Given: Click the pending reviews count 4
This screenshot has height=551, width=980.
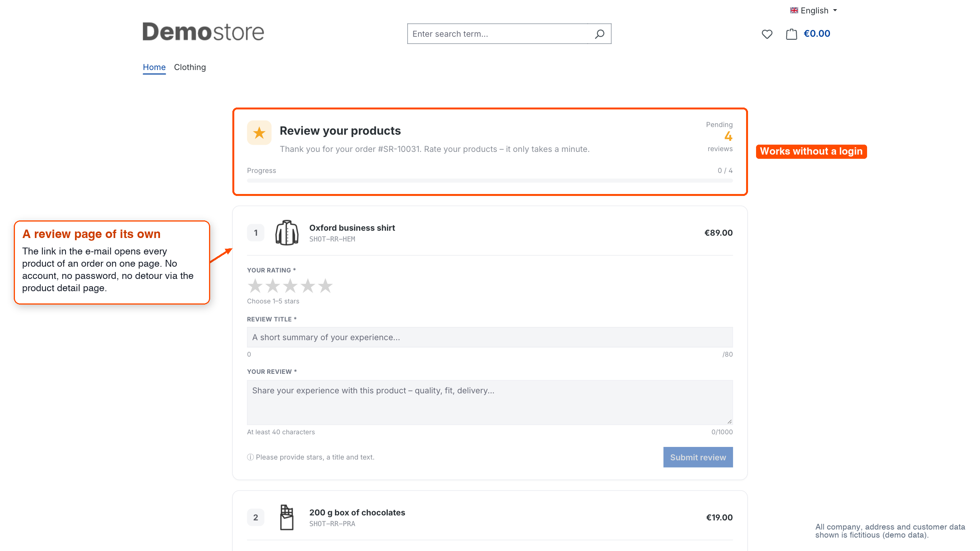Looking at the screenshot, I should click(728, 136).
